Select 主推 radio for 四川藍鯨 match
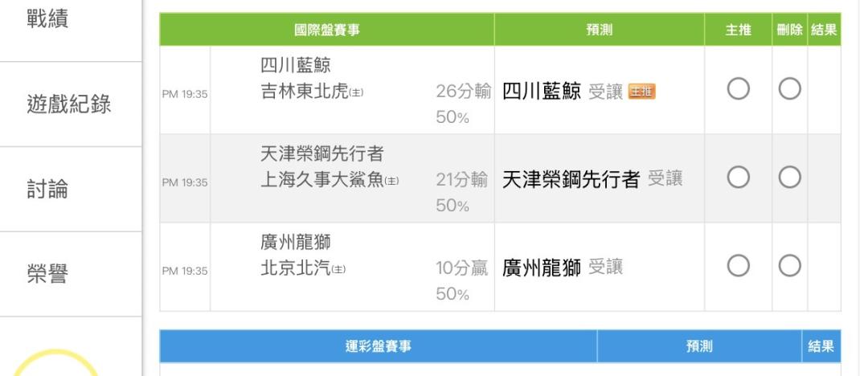 (739, 91)
